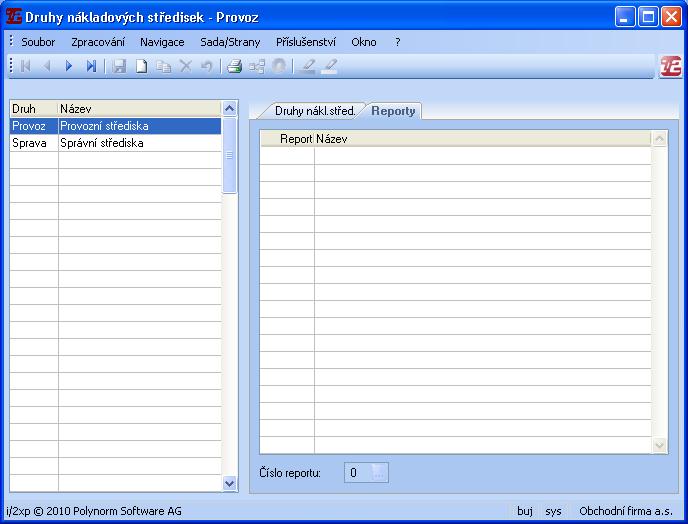Maximize the window
This screenshot has width=688, height=524.
pos(648,17)
